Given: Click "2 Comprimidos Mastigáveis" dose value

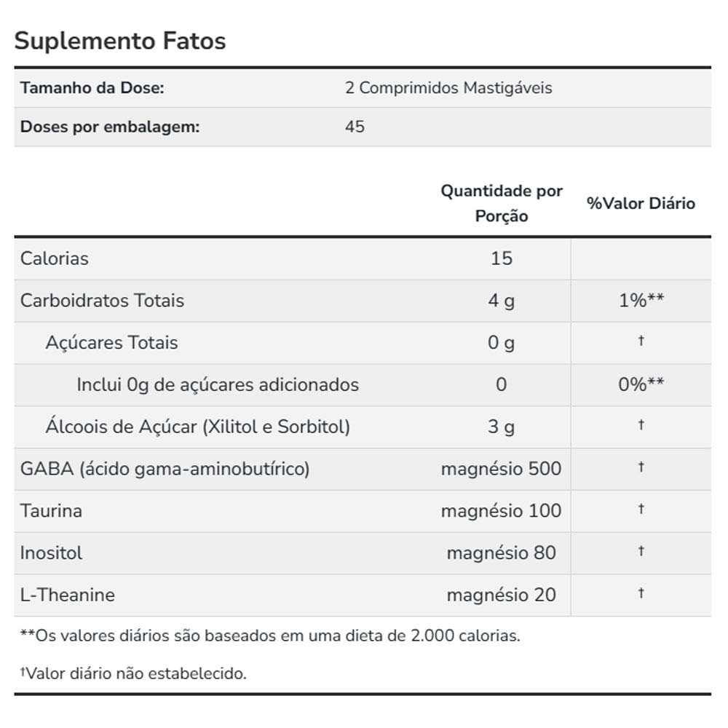Looking at the screenshot, I should tap(448, 88).
